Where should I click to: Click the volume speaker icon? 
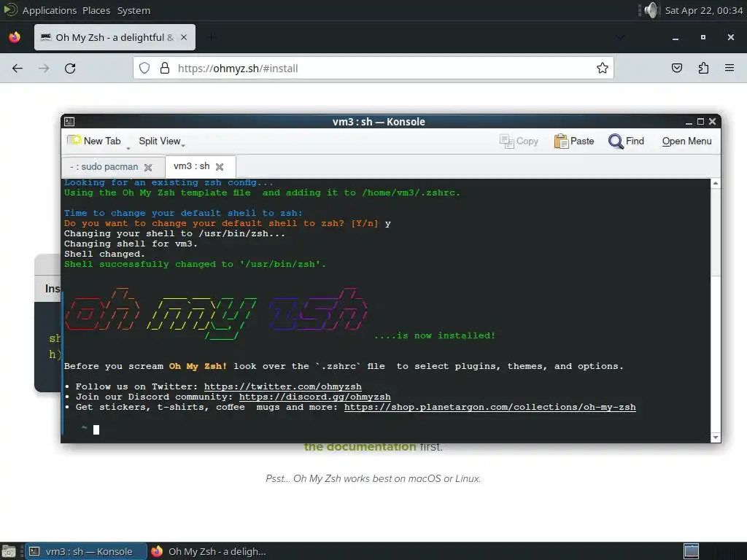(651, 10)
